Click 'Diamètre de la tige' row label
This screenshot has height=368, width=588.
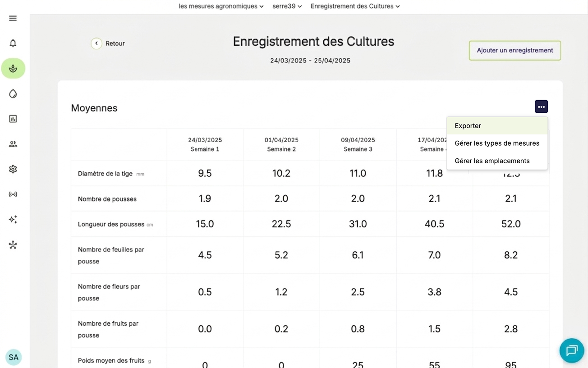[x=105, y=174]
